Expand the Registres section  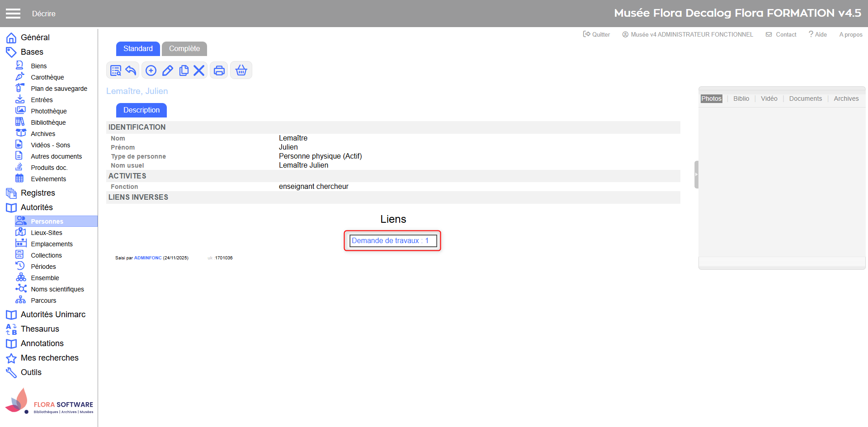click(38, 193)
